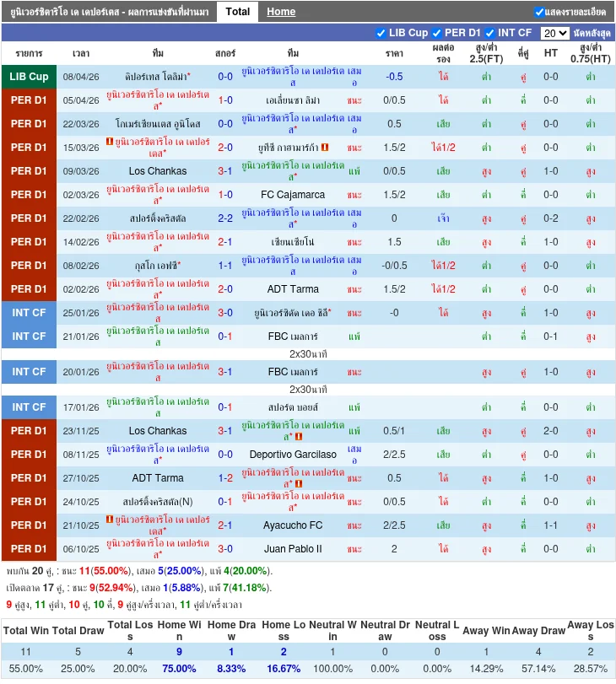The image size is (616, 684).
Task: Toggle the แสดงรายละเอียด checkbox
Action: tap(539, 12)
